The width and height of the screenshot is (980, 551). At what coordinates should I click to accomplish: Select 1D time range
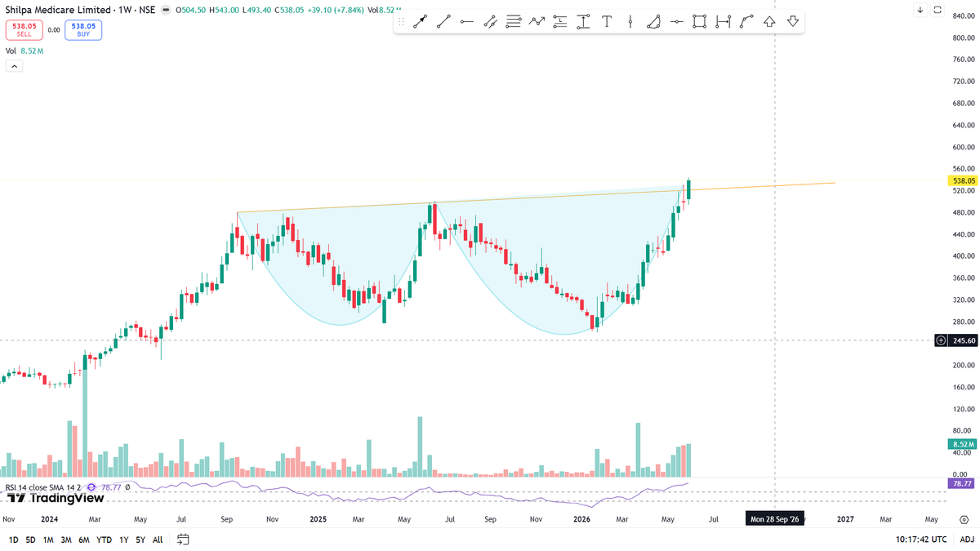tap(14, 540)
